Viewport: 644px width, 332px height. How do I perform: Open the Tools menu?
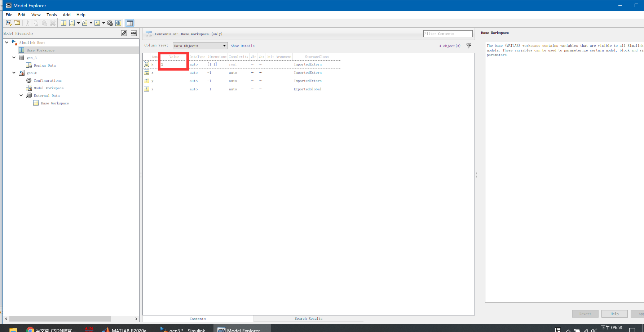pos(51,15)
